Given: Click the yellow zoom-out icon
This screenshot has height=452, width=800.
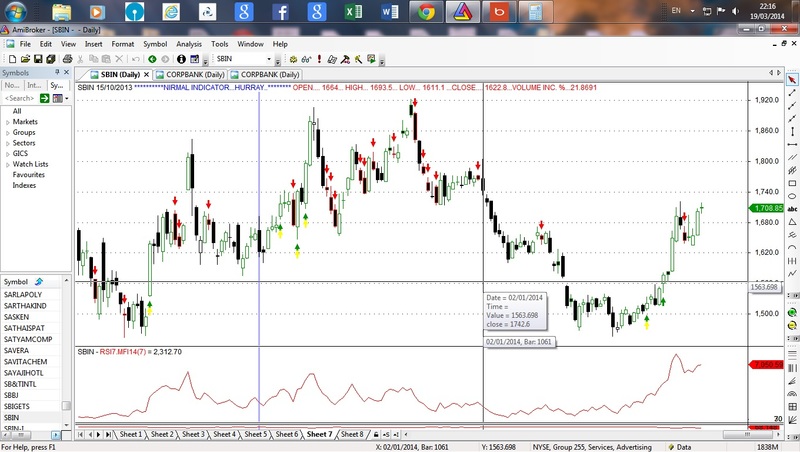Looking at the screenshot, I should [x=792, y=325].
